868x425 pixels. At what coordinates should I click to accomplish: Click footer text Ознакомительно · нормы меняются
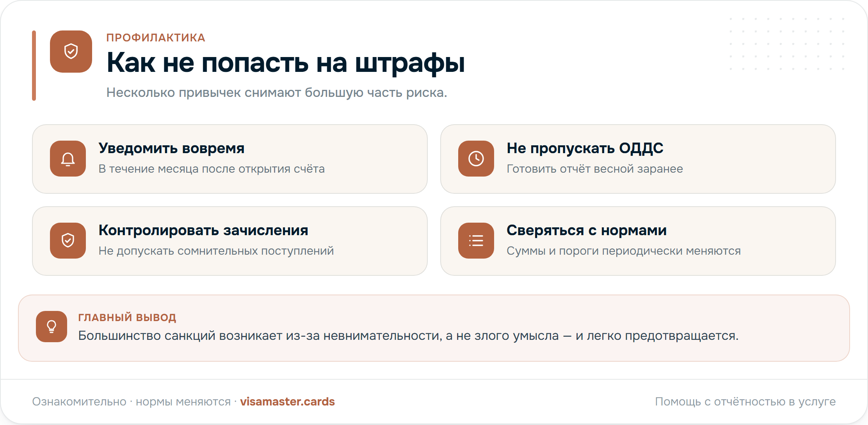132,402
